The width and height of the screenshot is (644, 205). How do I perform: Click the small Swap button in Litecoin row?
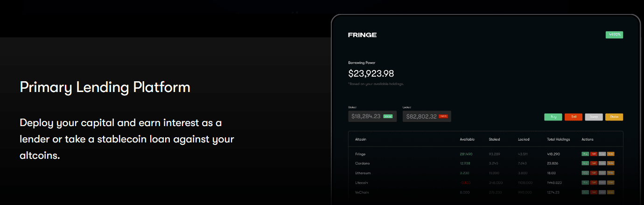602,183
